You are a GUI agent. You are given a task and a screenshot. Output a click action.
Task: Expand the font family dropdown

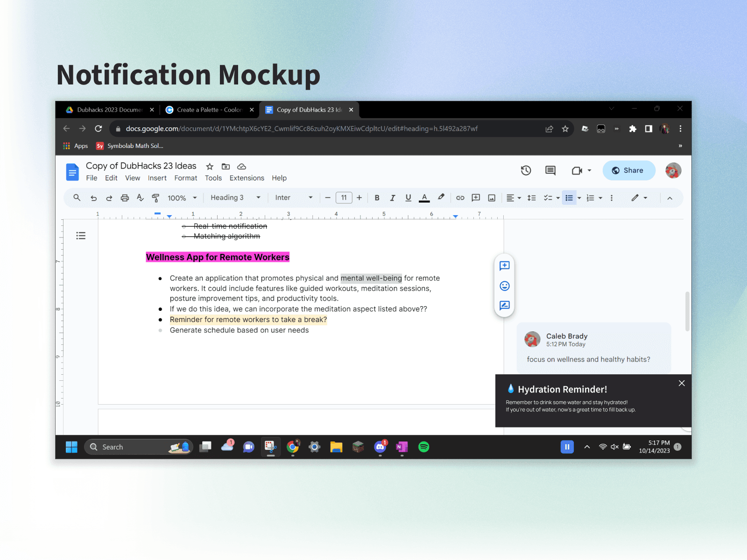click(x=294, y=197)
